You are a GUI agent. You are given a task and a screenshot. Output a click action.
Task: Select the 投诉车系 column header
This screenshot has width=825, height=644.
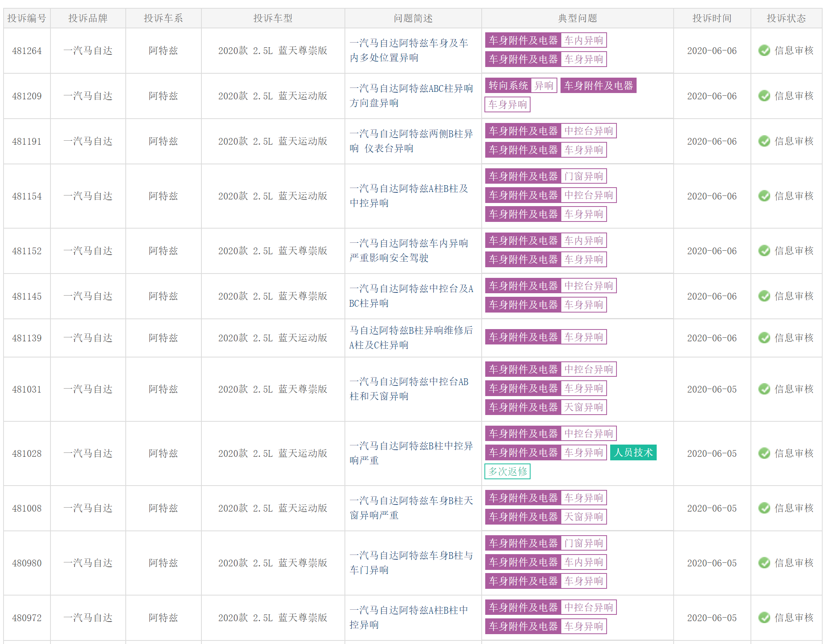pos(163,19)
